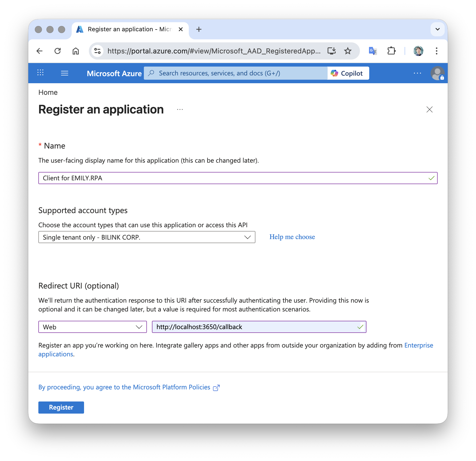Click the application Name input field
The image size is (476, 461).
232,178
